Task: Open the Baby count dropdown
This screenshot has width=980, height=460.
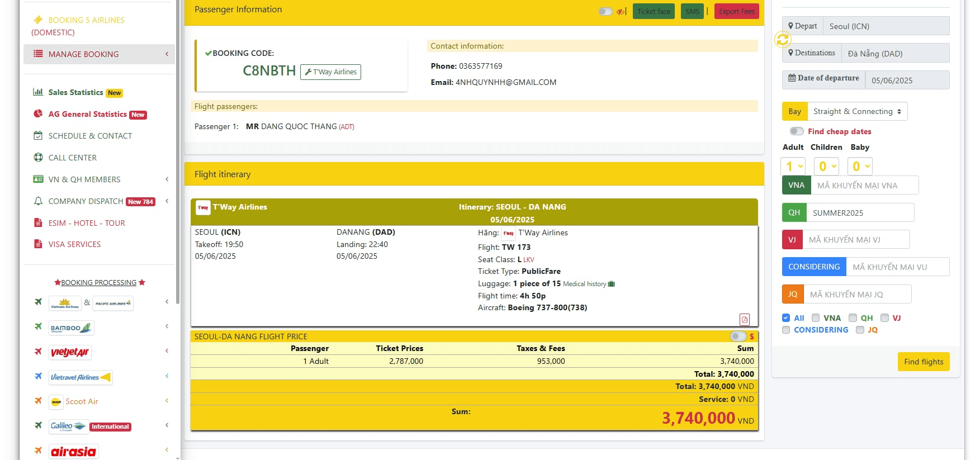Action: coord(860,166)
